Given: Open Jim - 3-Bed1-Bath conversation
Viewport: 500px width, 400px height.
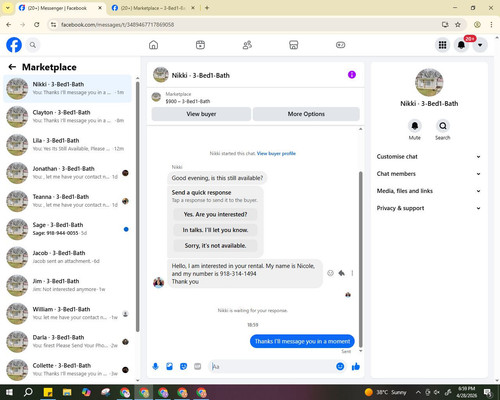Looking at the screenshot, I should pyautogui.click(x=68, y=285).
